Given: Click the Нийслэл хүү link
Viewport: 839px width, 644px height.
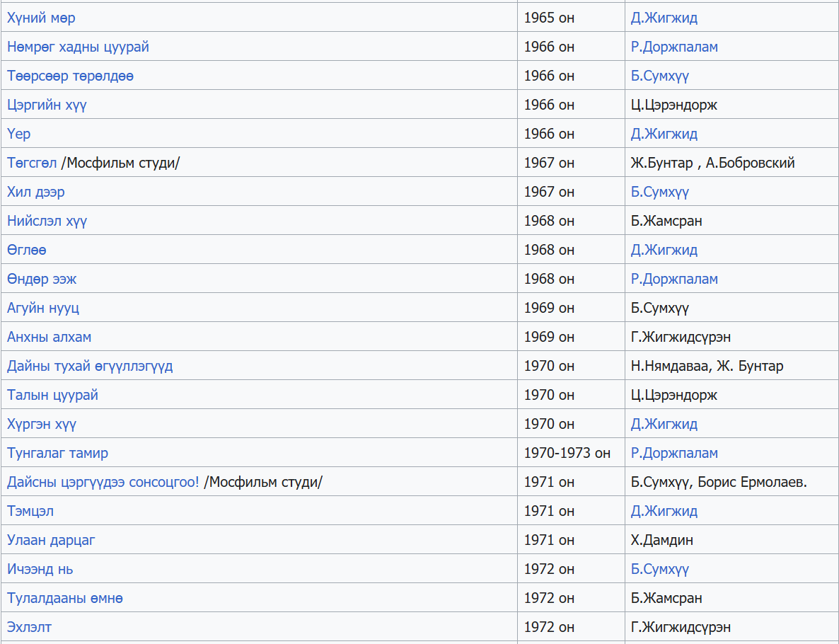Looking at the screenshot, I should click(x=47, y=220).
